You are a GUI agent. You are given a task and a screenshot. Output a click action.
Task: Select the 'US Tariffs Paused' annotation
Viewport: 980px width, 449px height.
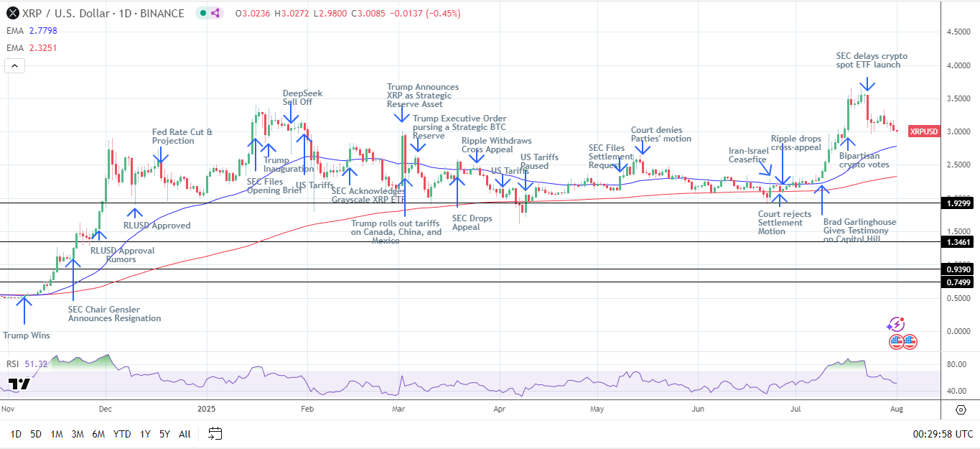click(x=539, y=162)
